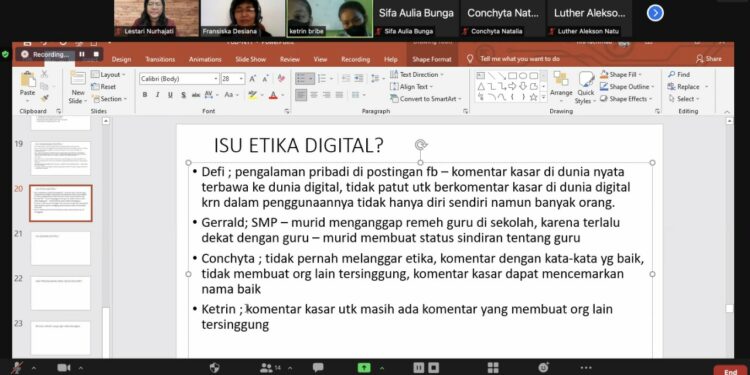
Task: Click Find in Editing group
Action: click(x=679, y=75)
